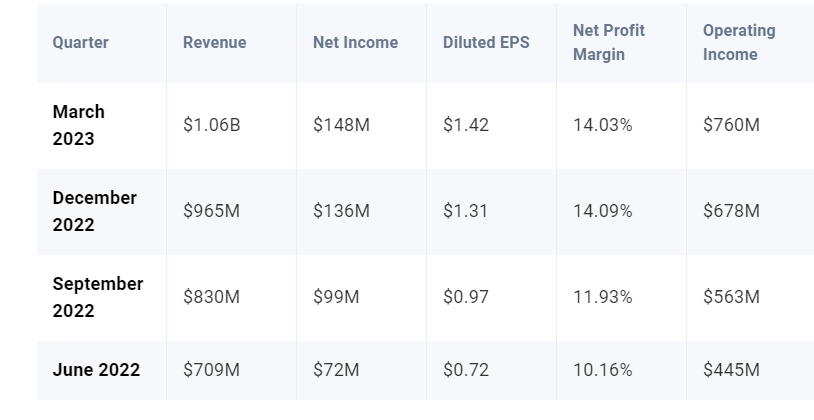Click the $1.31 diluted EPS cell
This screenshot has width=814, height=420.
point(466,211)
